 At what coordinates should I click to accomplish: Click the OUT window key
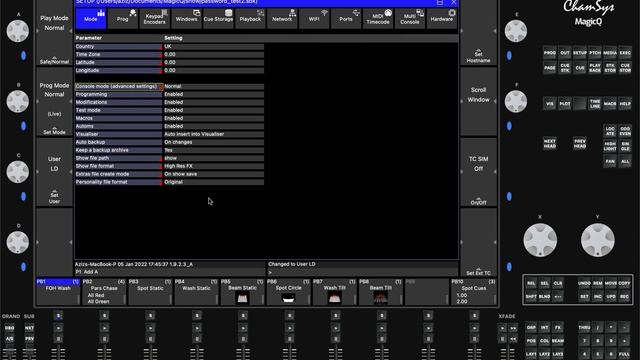coord(565,53)
